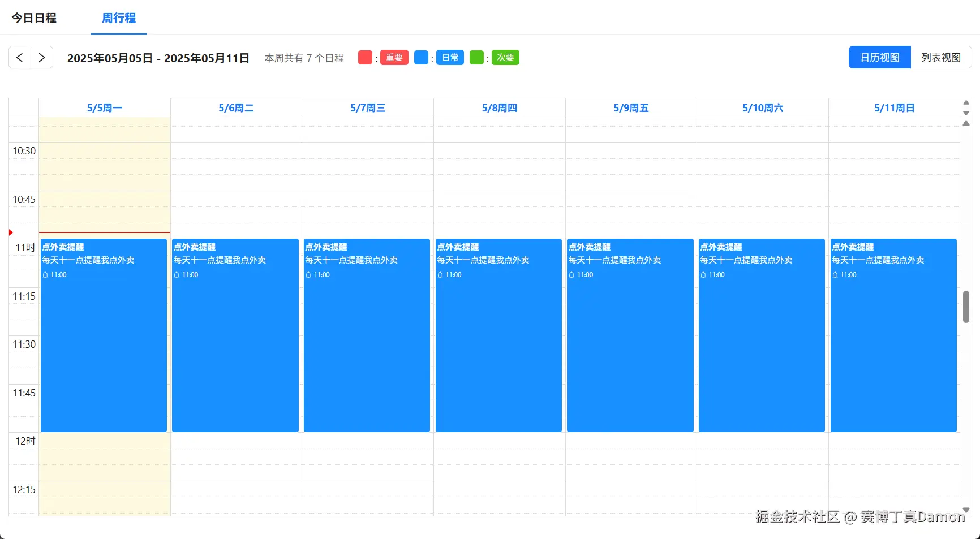980x539 pixels.
Task: Click the green 次要 tag label
Action: coord(506,58)
